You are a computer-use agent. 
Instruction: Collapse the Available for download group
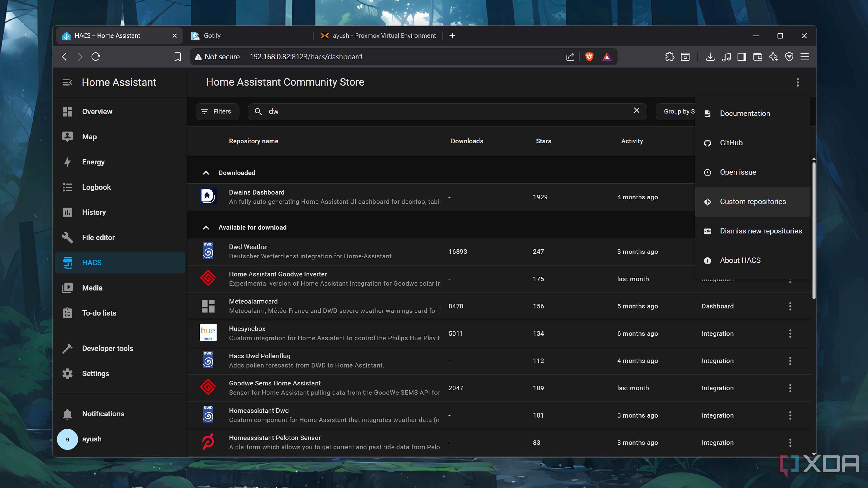206,228
